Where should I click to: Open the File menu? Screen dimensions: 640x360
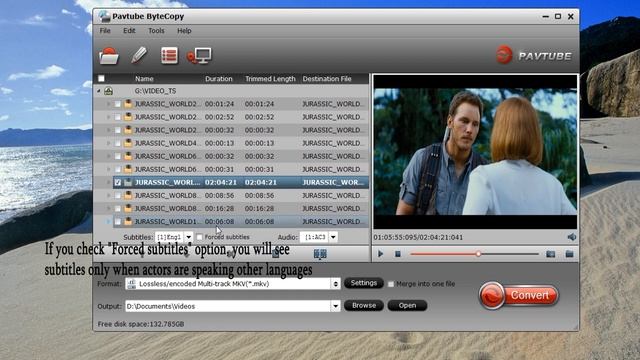coord(105,31)
